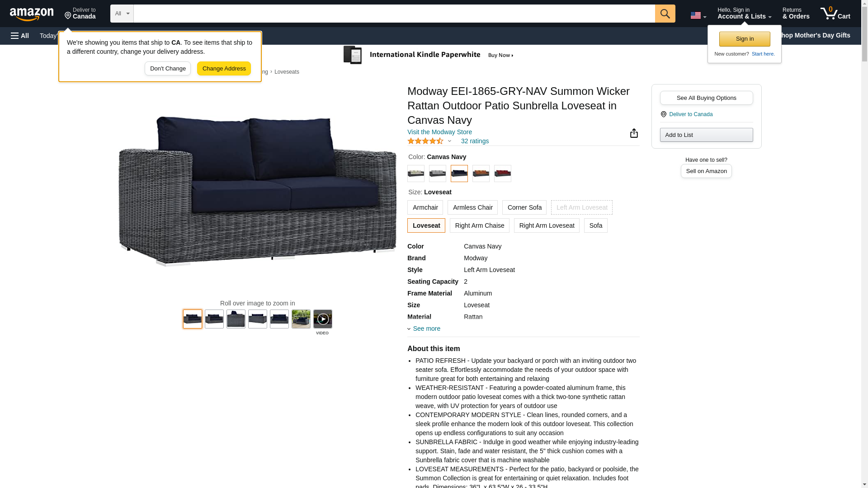
Task: Click the star rating icons
Action: 425,141
